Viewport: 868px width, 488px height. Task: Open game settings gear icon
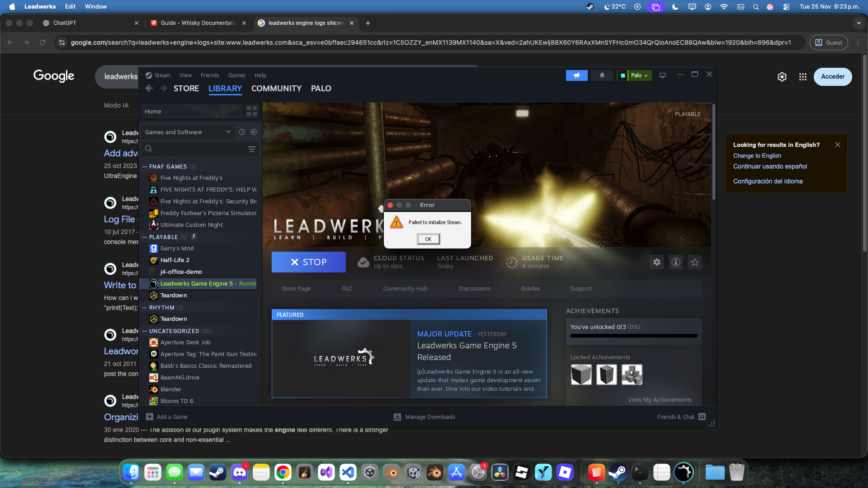[x=656, y=262]
